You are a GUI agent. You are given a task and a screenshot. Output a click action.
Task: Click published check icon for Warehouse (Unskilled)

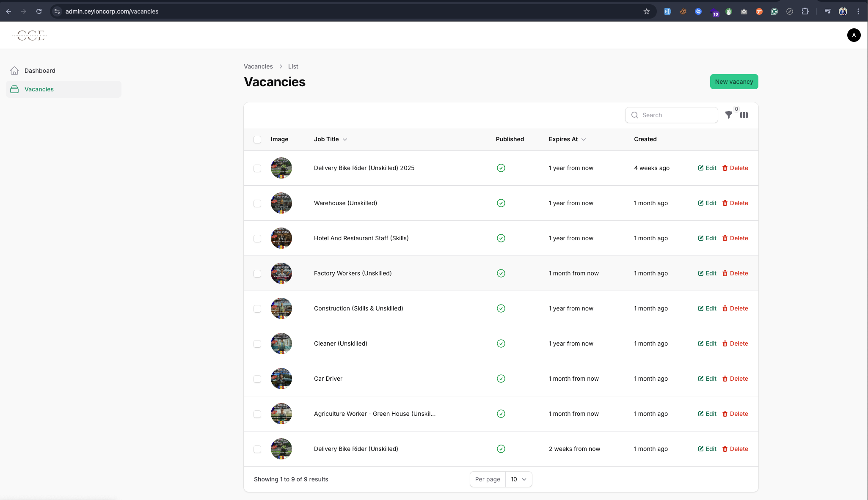click(501, 203)
